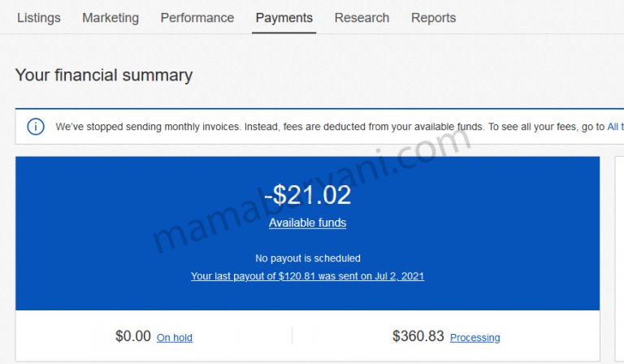
Task: Open the Research tab
Action: [362, 18]
